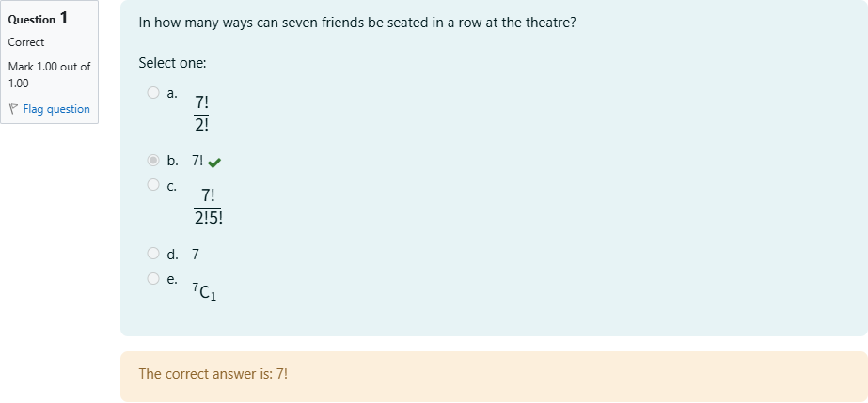Click the green checkmark next to 7!

point(214,163)
